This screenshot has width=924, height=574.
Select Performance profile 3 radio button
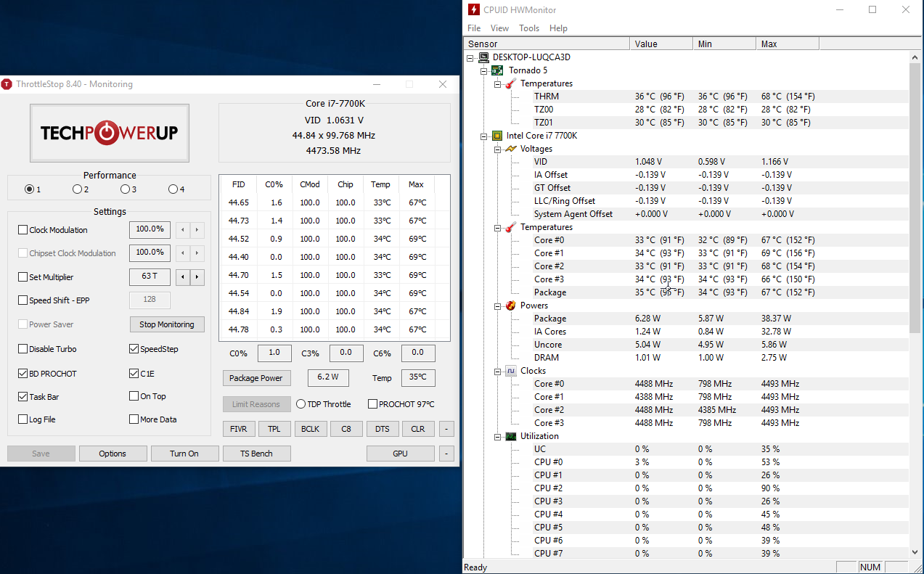pos(125,189)
